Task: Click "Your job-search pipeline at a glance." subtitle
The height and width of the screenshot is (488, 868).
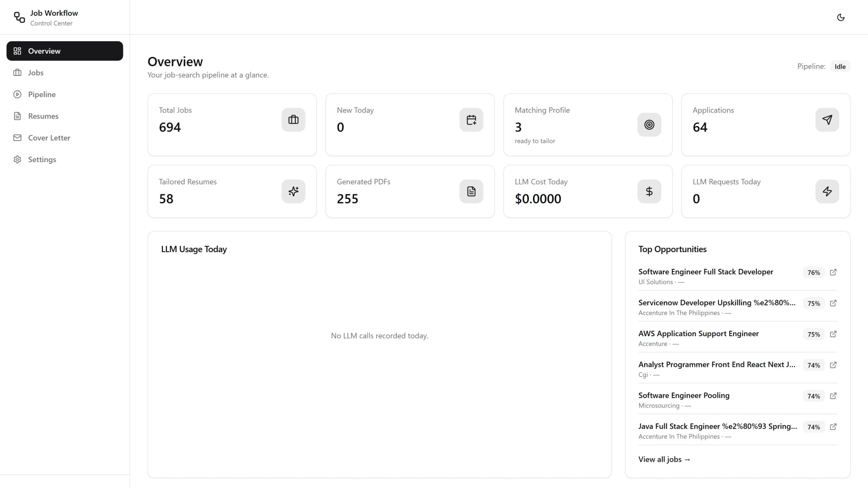Action: coord(208,75)
